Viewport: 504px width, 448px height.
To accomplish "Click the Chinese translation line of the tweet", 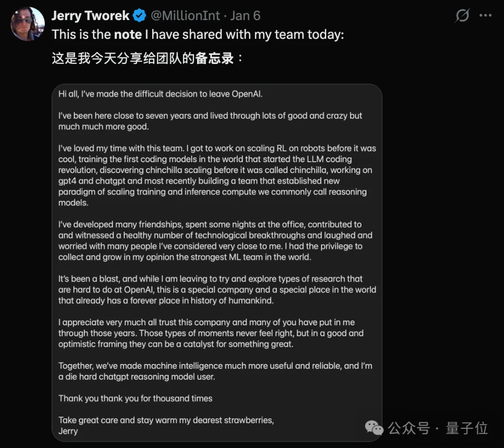I will 147,58.
